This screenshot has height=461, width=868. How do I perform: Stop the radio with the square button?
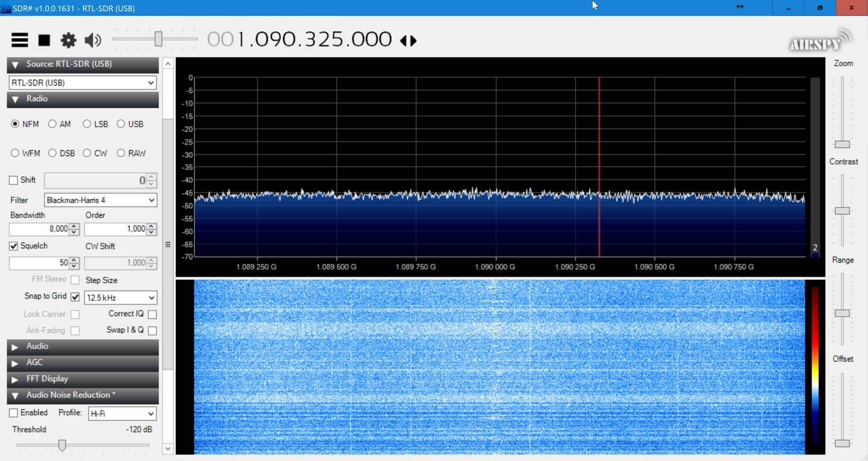pos(44,40)
